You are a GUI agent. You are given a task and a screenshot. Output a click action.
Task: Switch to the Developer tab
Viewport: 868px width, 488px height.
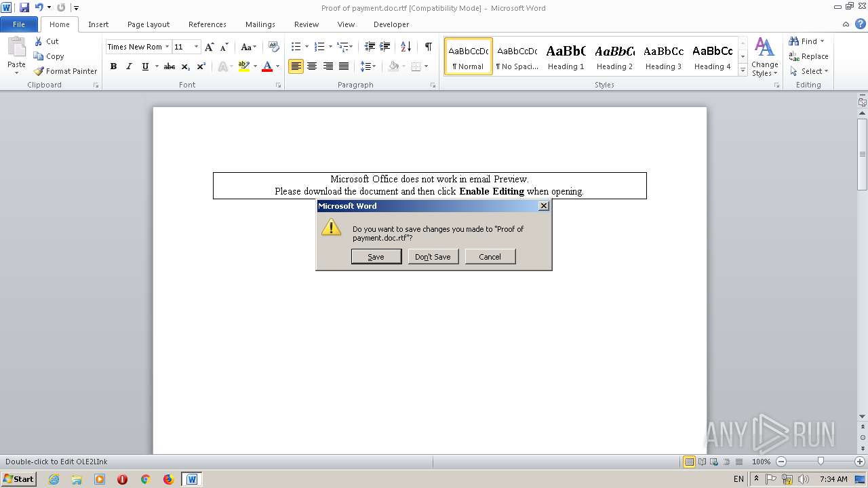(x=391, y=24)
